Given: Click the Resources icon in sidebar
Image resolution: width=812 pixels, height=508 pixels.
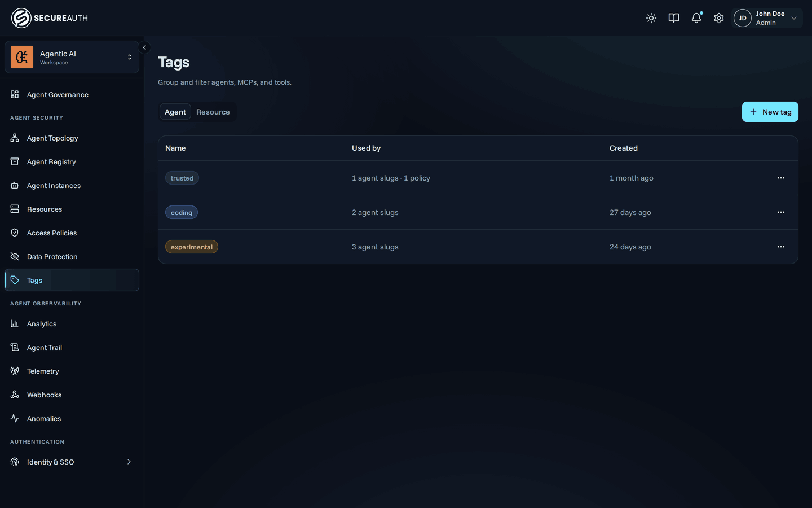Looking at the screenshot, I should (15, 209).
